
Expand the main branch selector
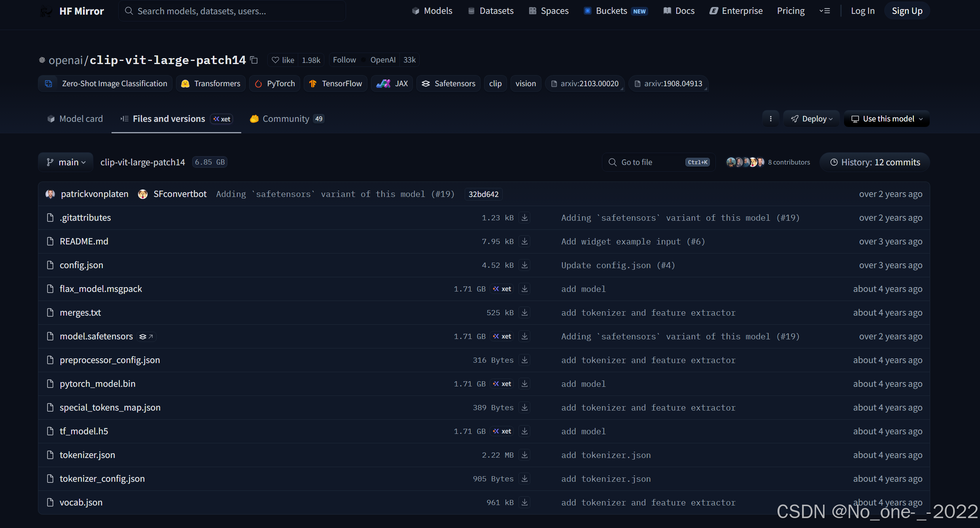(x=66, y=162)
